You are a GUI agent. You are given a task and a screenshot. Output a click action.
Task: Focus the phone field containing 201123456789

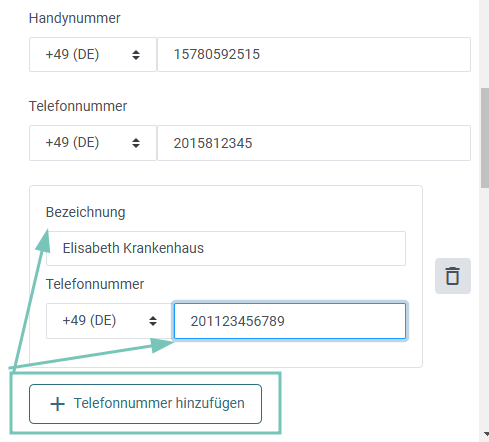point(290,321)
